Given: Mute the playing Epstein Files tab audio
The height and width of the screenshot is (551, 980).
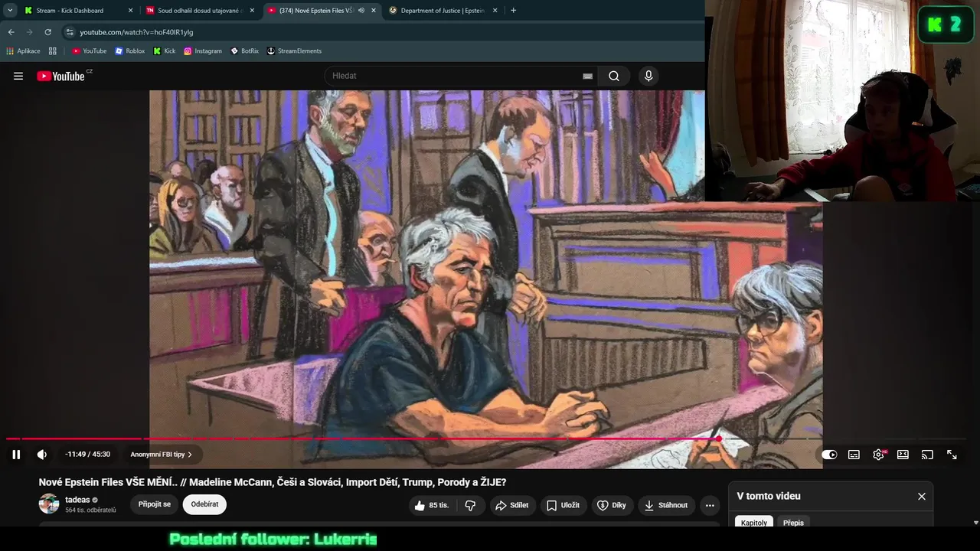Looking at the screenshot, I should click(361, 11).
